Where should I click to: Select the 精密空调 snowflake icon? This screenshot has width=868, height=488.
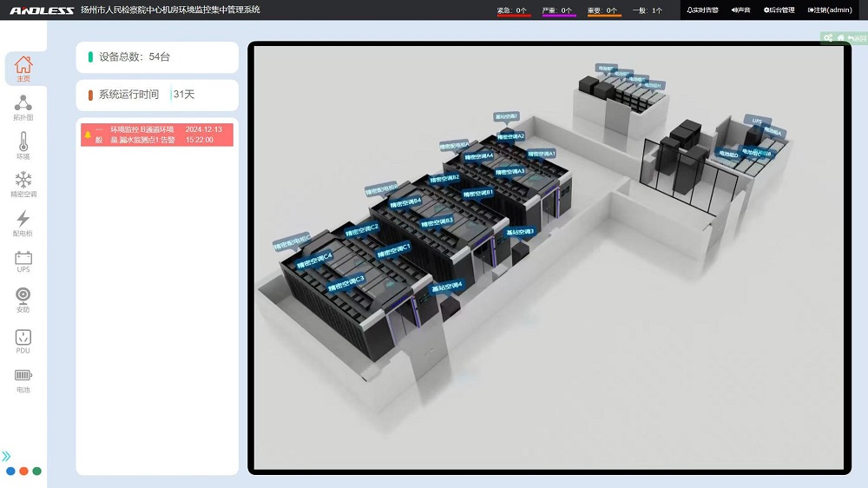pyautogui.click(x=23, y=184)
